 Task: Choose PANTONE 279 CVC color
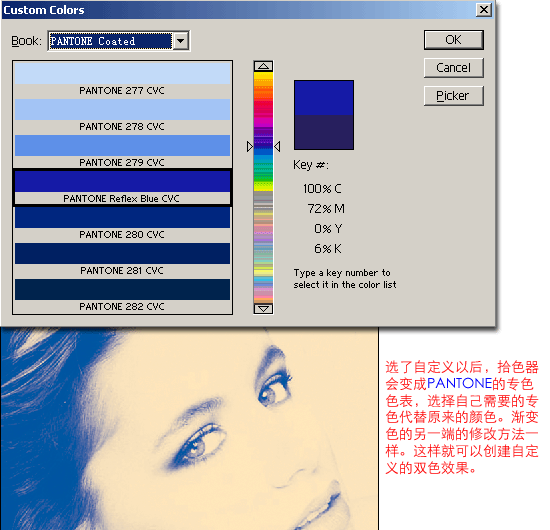[x=122, y=151]
